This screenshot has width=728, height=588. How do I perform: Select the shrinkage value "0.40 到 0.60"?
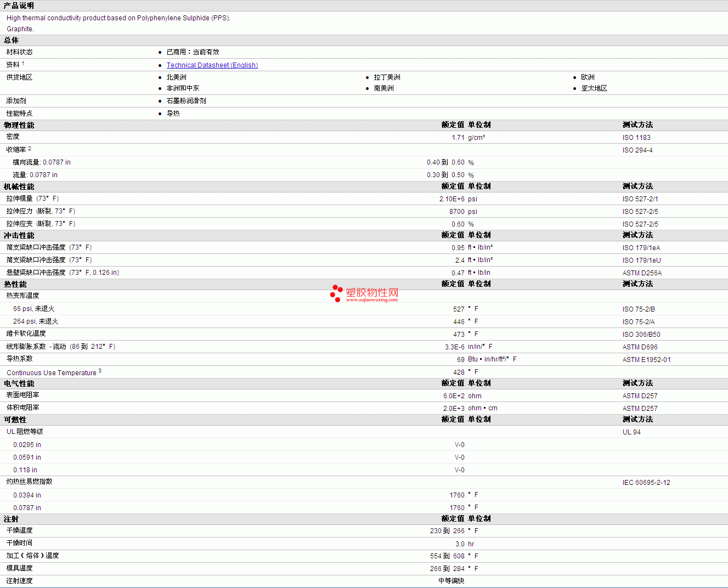tap(445, 162)
